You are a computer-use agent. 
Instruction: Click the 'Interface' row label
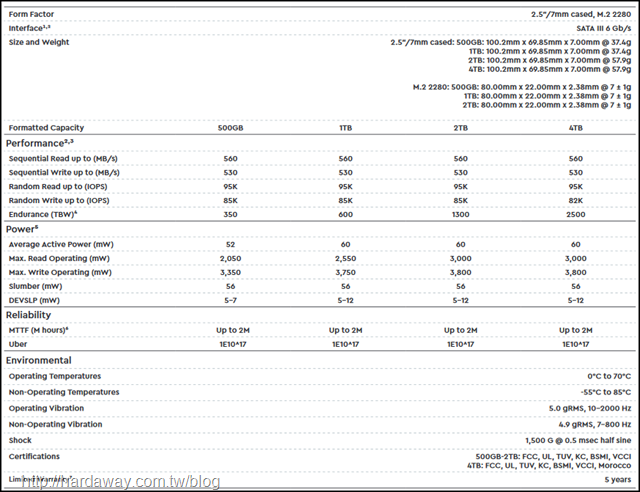pyautogui.click(x=29, y=28)
